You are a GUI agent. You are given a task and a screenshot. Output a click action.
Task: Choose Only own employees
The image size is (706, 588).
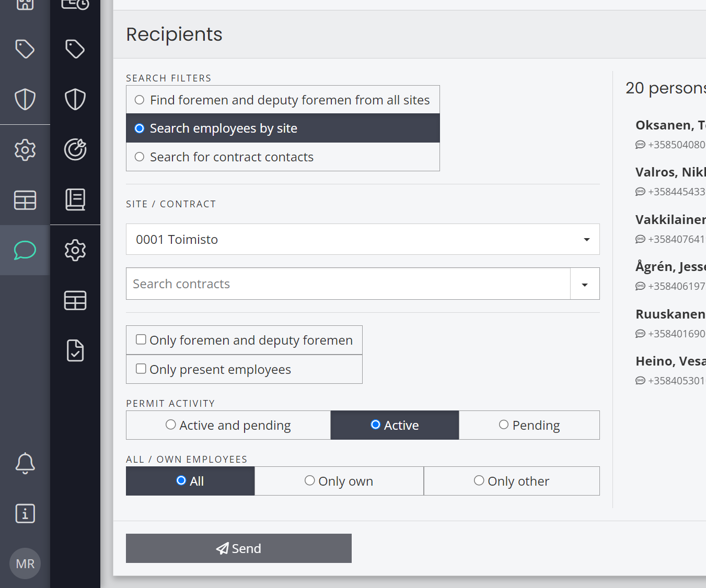click(x=339, y=481)
